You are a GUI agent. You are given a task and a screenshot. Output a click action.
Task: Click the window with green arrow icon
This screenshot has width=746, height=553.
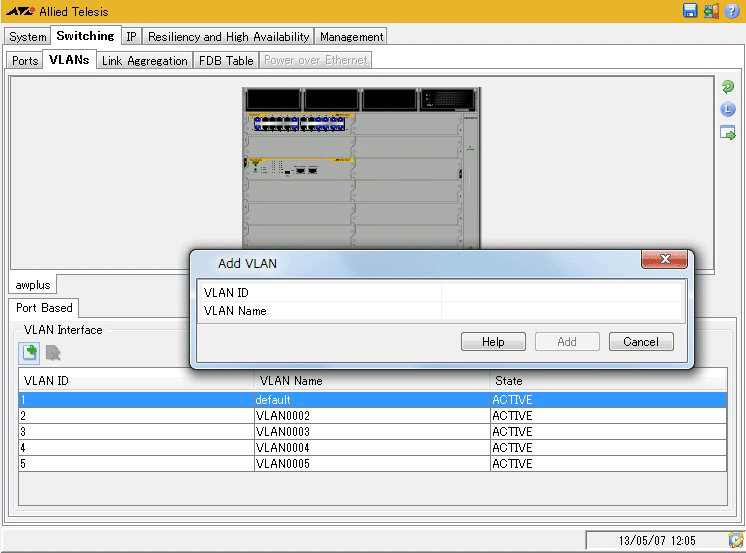click(728, 133)
